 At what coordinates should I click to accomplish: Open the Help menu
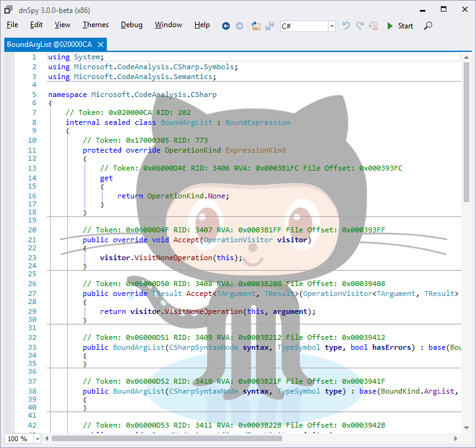(202, 25)
